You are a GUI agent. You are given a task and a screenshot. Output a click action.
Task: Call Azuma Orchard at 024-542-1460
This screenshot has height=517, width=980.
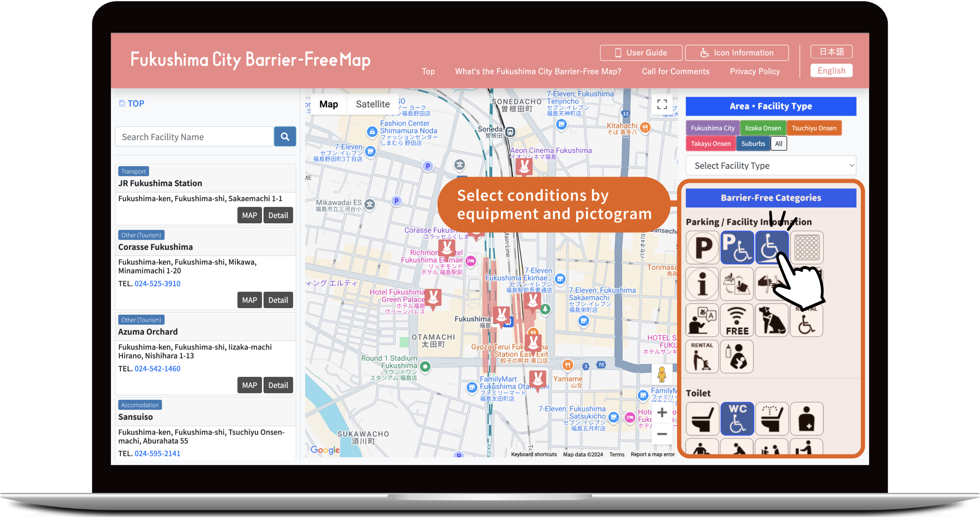(x=157, y=369)
